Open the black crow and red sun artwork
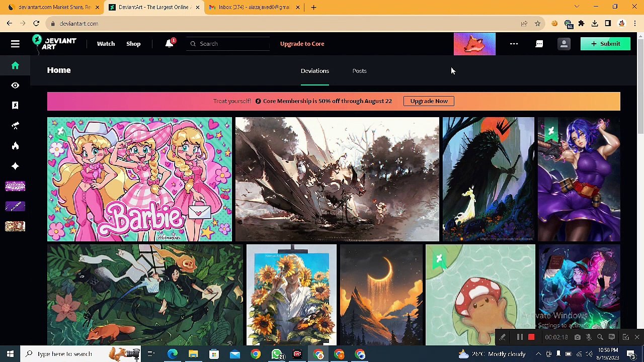The image size is (644, 362). coord(489,179)
